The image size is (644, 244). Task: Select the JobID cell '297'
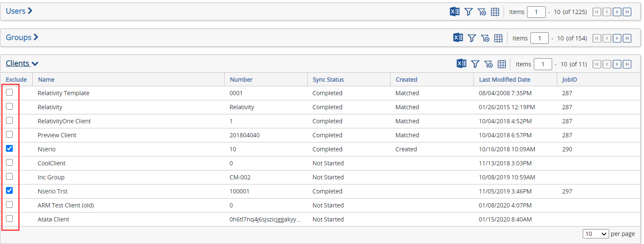[567, 191]
